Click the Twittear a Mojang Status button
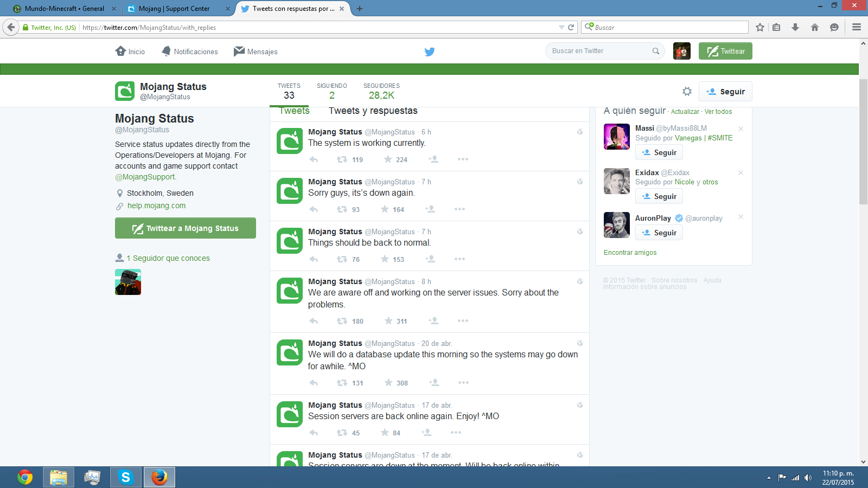This screenshot has width=868, height=488. tap(186, 228)
